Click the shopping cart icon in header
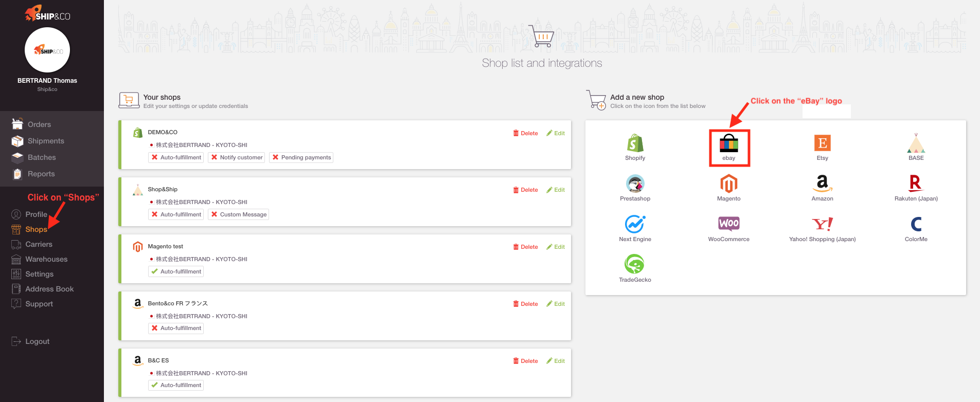This screenshot has height=402, width=980. [x=541, y=35]
